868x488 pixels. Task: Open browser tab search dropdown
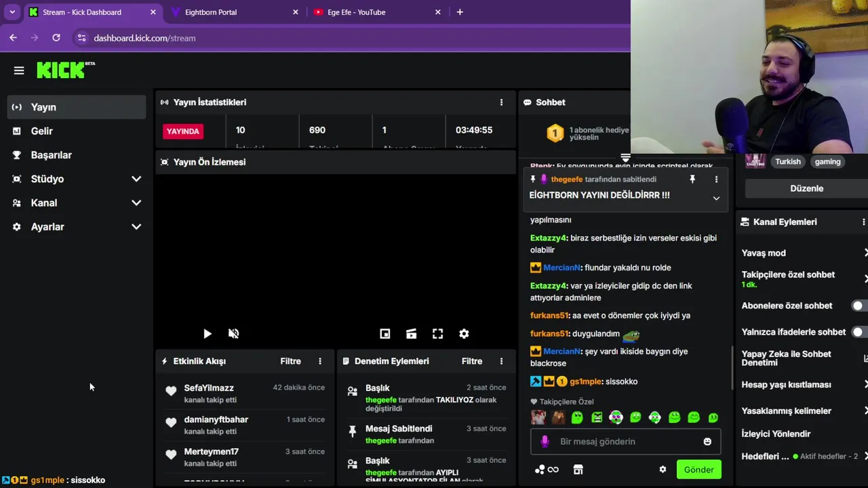[x=12, y=12]
